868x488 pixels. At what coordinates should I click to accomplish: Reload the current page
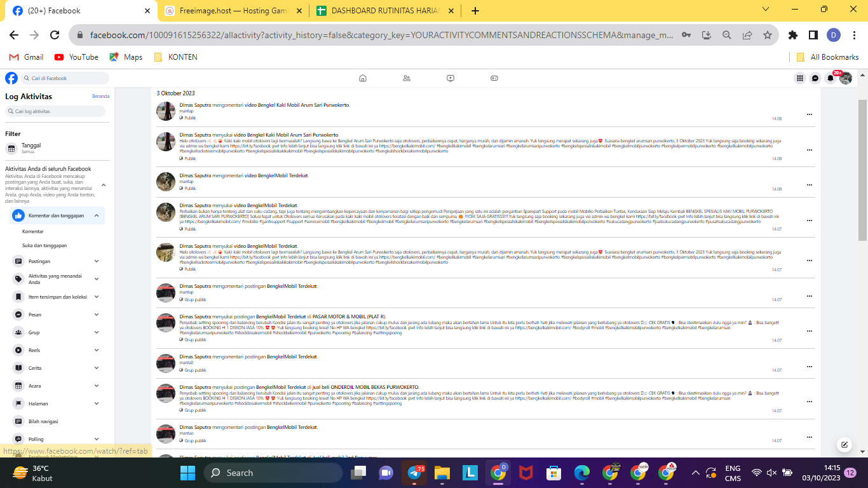(x=55, y=35)
